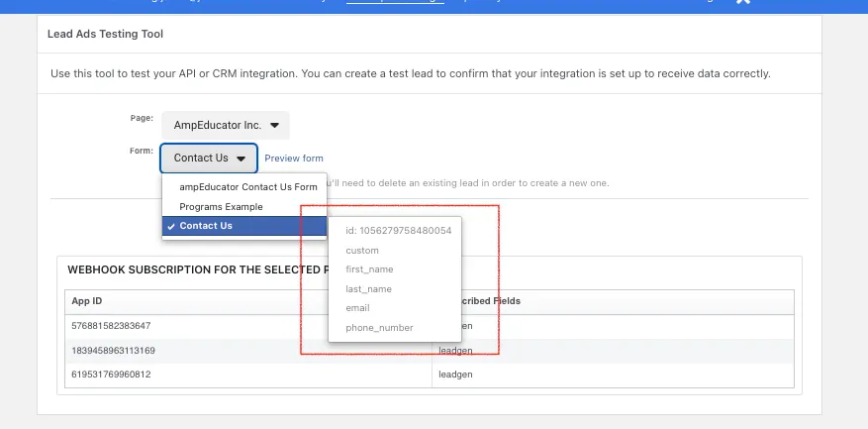Click App ID 619531769960812 cell
The width and height of the screenshot is (868, 429).
pos(248,375)
